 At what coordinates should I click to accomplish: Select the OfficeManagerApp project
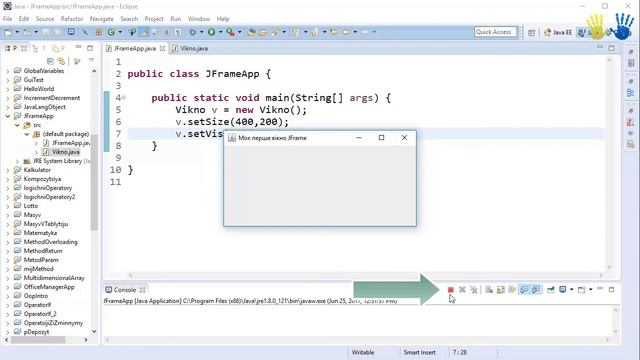(x=49, y=287)
